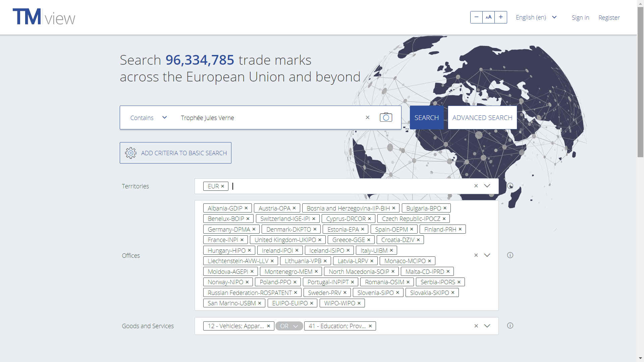
Task: Open image search via camera icon
Action: pyautogui.click(x=386, y=117)
